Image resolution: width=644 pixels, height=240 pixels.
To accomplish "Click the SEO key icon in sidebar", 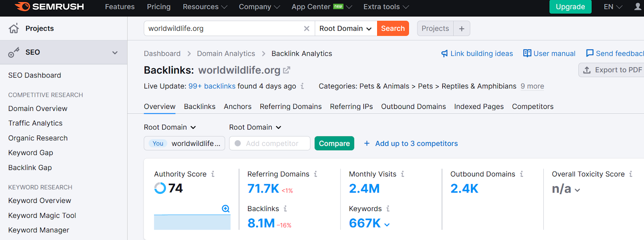I will pyautogui.click(x=14, y=52).
